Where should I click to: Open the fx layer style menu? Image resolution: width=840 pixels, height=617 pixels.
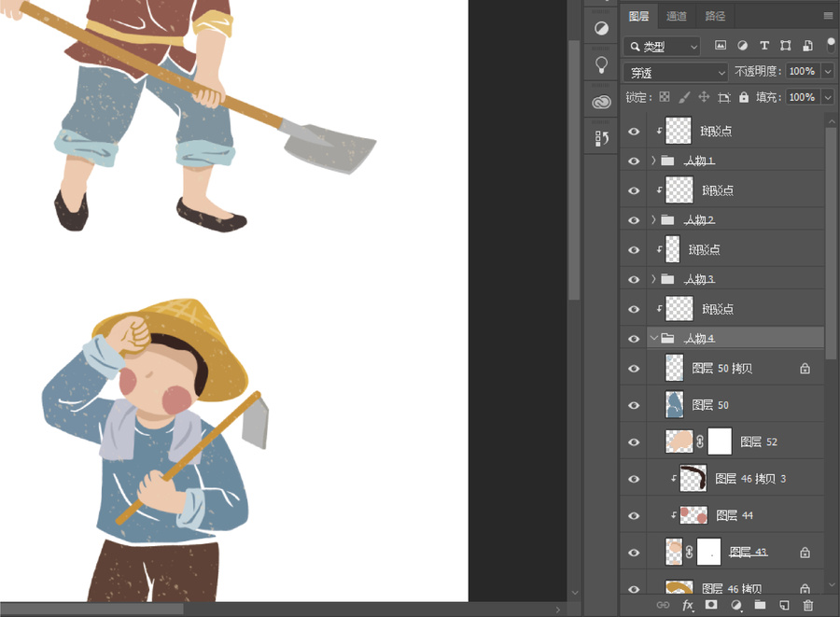pyautogui.click(x=688, y=605)
